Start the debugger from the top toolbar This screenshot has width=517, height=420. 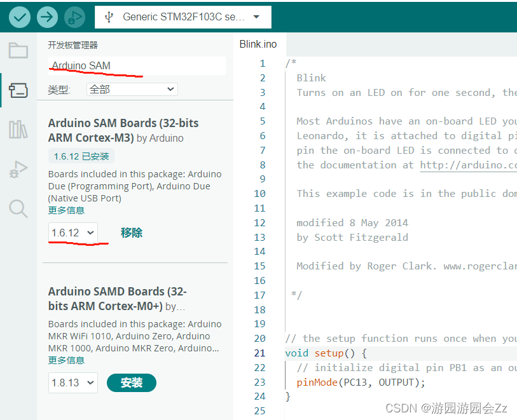click(x=74, y=17)
